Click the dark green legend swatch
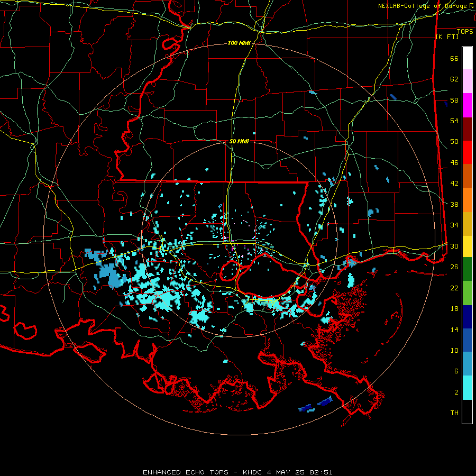Viewport: 476px width, 476px height. [x=467, y=269]
